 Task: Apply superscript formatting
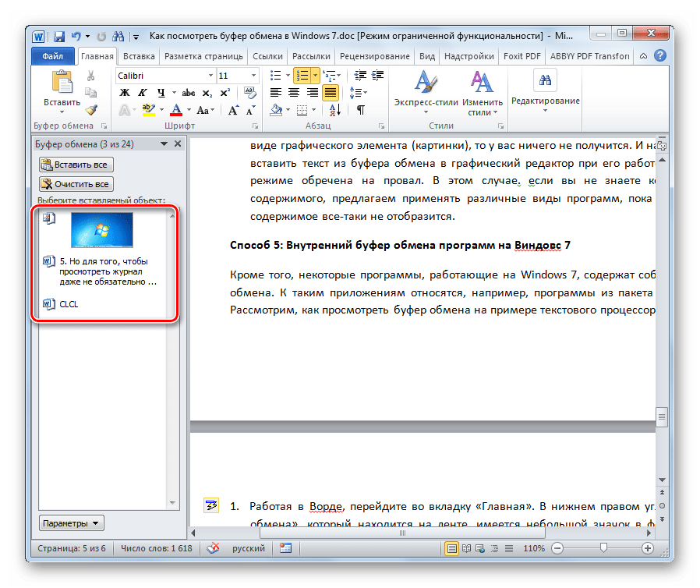(x=225, y=93)
